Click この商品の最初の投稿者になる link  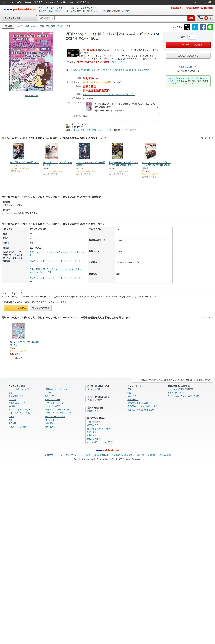tap(82, 70)
